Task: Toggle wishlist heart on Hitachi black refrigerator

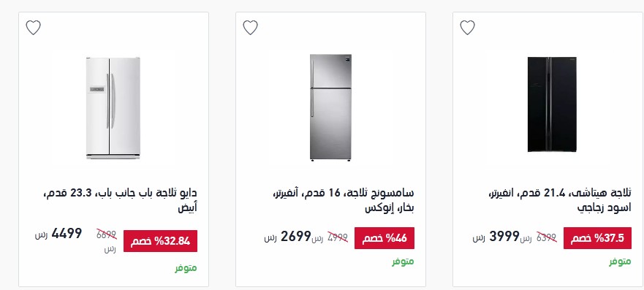Action: [x=467, y=28]
